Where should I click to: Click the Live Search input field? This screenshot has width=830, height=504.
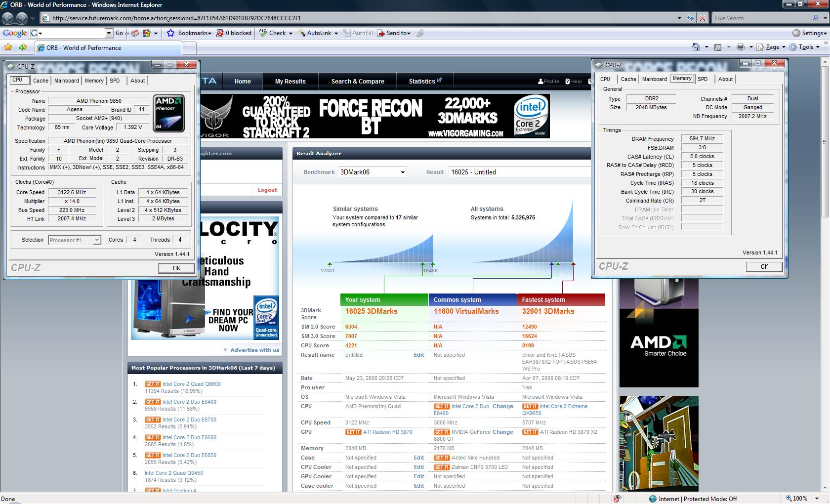click(761, 18)
